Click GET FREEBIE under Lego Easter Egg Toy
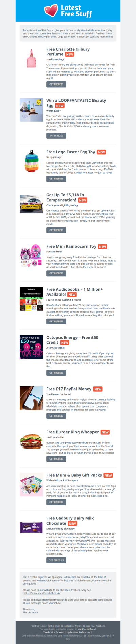The image size is (136, 644). click(56, 179)
